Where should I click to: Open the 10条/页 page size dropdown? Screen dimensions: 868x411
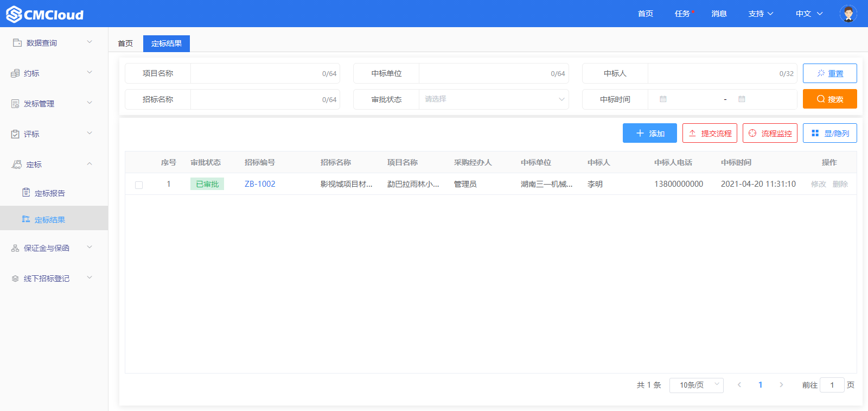[697, 385]
